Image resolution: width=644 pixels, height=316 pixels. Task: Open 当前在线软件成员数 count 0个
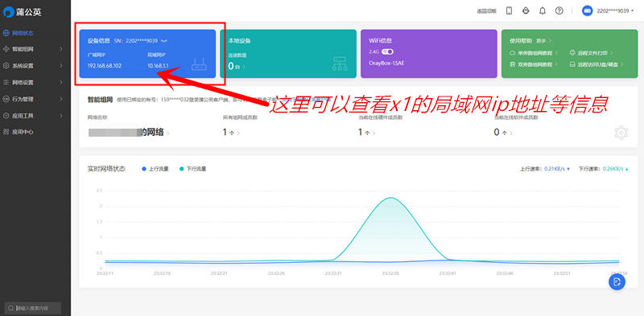tap(502, 133)
